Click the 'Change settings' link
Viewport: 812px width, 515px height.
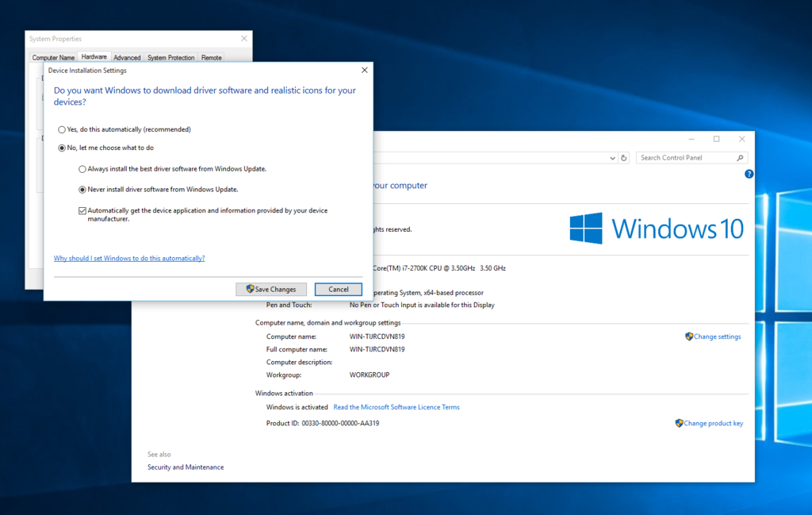[713, 336]
